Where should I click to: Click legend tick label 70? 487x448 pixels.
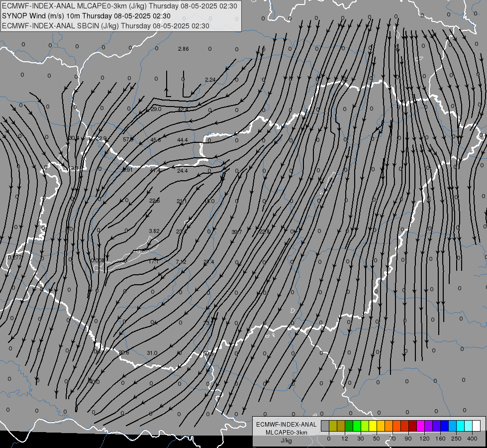click(x=392, y=439)
